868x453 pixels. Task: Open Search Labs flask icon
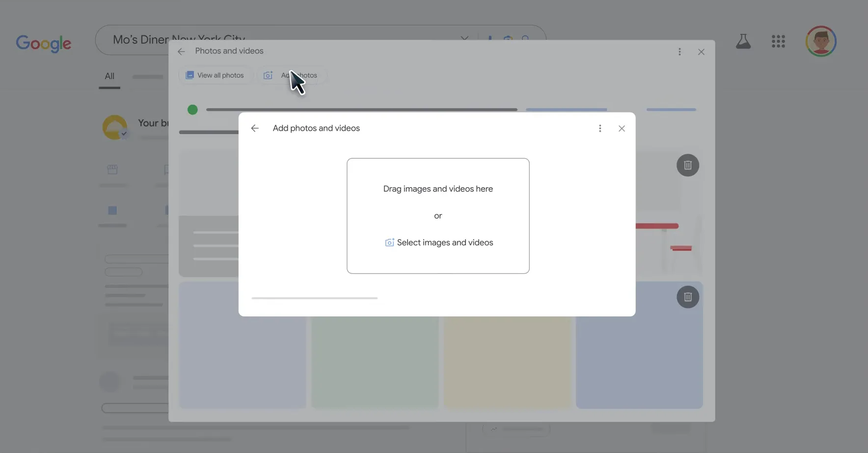[743, 41]
